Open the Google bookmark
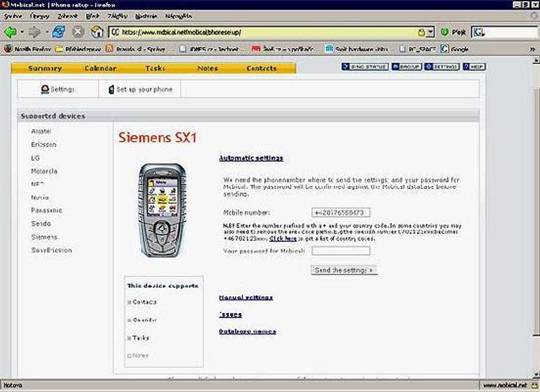This screenshot has width=540, height=392. click(x=455, y=49)
